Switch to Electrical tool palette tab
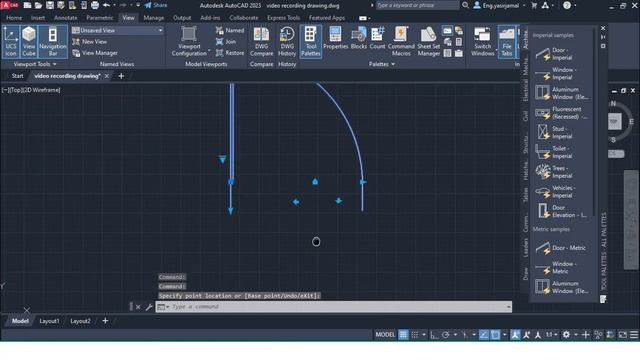Image resolution: width=640 pixels, height=360 pixels. pyautogui.click(x=525, y=90)
